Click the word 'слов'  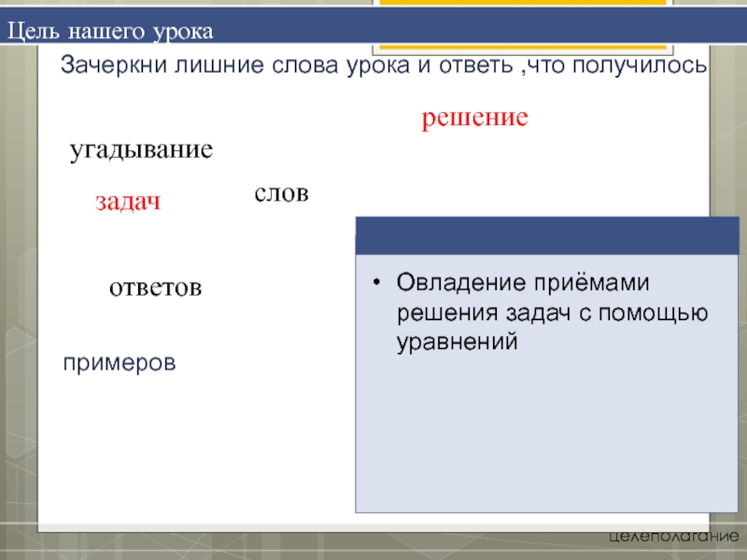pyautogui.click(x=282, y=193)
